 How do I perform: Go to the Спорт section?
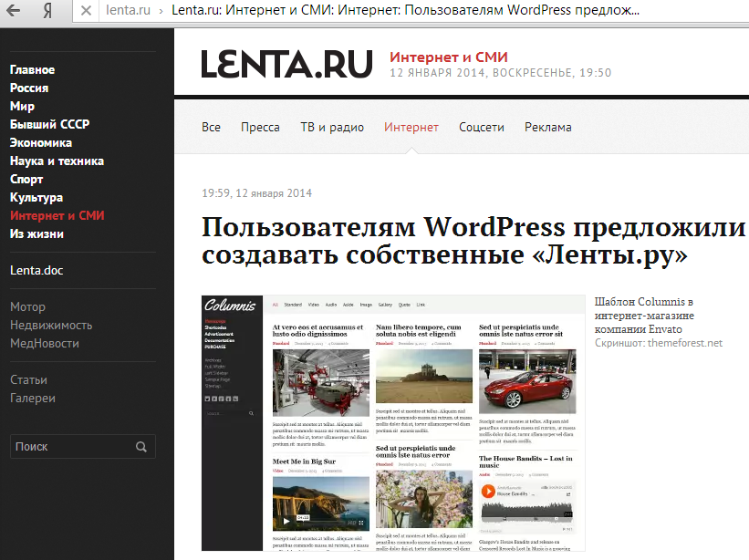tap(26, 180)
